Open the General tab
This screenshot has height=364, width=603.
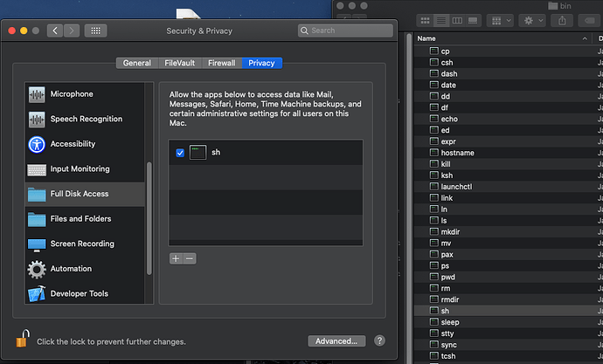click(x=137, y=63)
